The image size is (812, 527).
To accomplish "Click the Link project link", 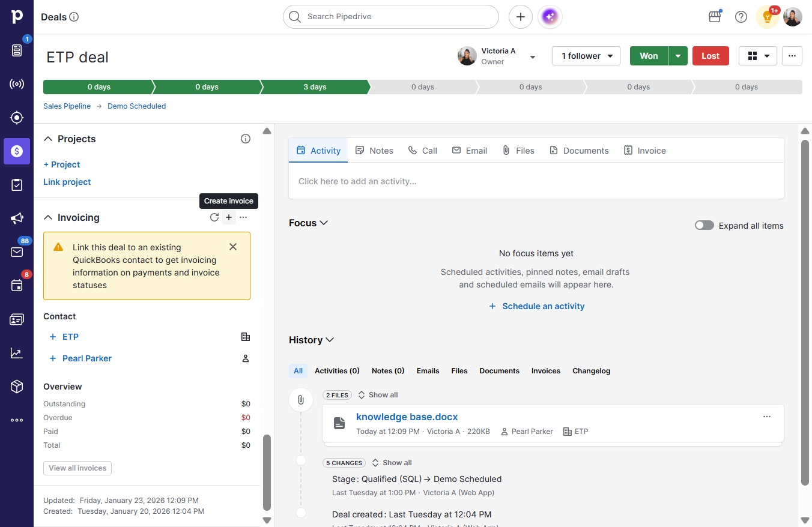I will click(x=67, y=182).
